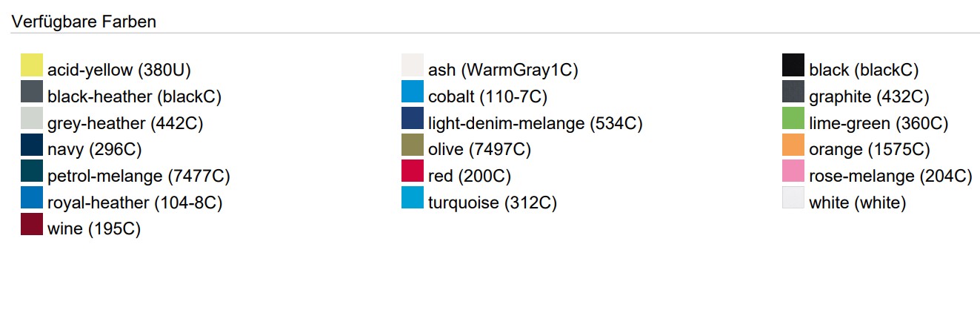Select the black (blackC) swatch
Viewport: 980px width, 316px height.
[793, 65]
